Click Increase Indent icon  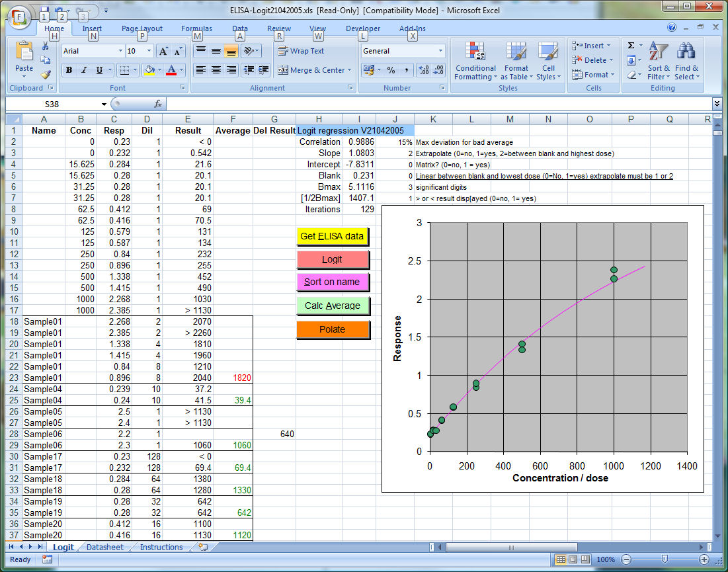[264, 70]
